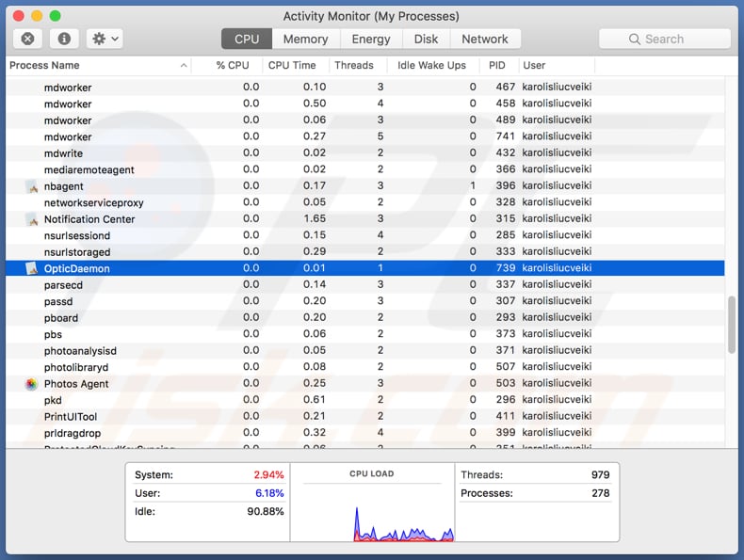The image size is (744, 560).
Task: Open the Disk tab
Action: 426,39
